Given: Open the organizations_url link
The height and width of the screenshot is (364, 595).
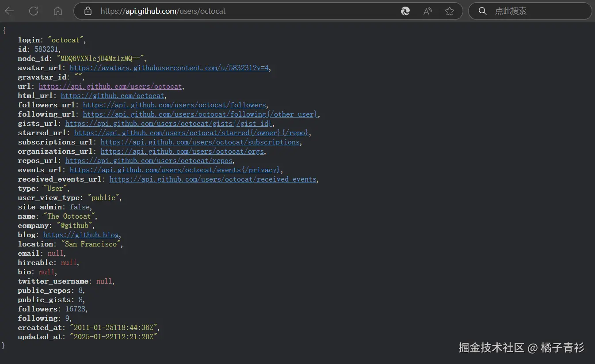Looking at the screenshot, I should pyautogui.click(x=183, y=152).
